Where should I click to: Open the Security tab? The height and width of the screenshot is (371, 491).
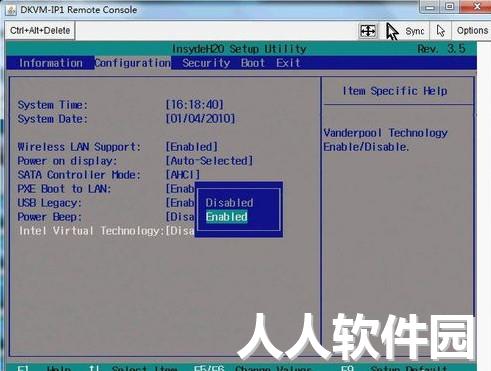206,63
